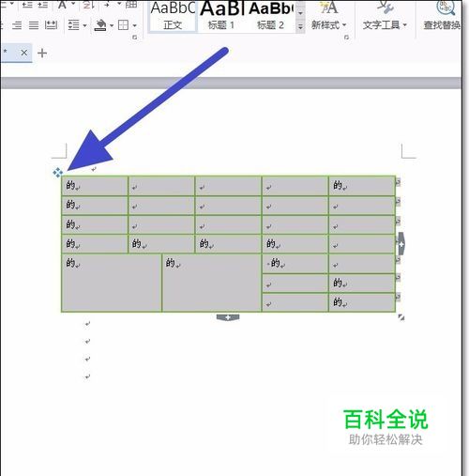Click the last row, last column cell with 的
Image resolution: width=469 pixels, height=476 pixels.
(x=361, y=302)
